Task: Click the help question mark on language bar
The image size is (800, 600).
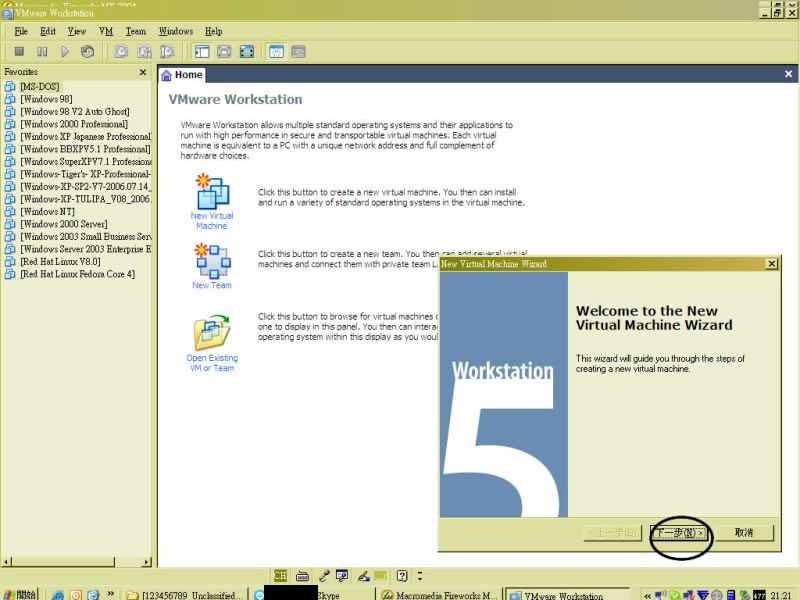Action: coord(402,576)
